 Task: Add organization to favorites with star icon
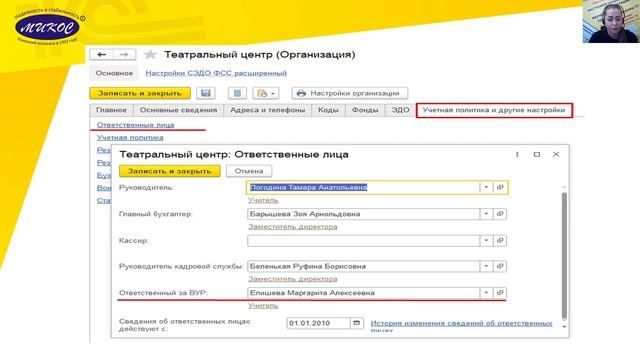pos(150,55)
